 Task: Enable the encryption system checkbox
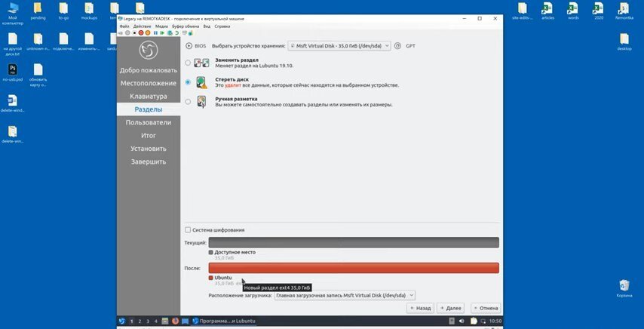point(188,230)
